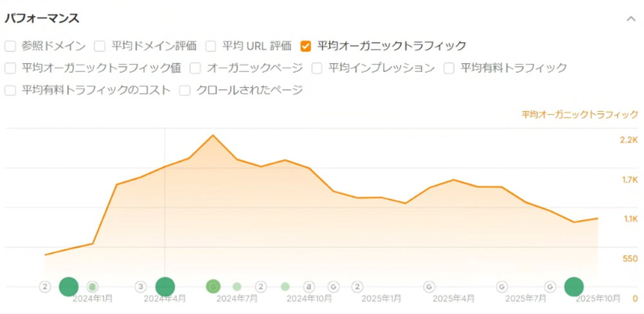
Task: Check the 平均ドメイン評価 option
Action: click(100, 46)
